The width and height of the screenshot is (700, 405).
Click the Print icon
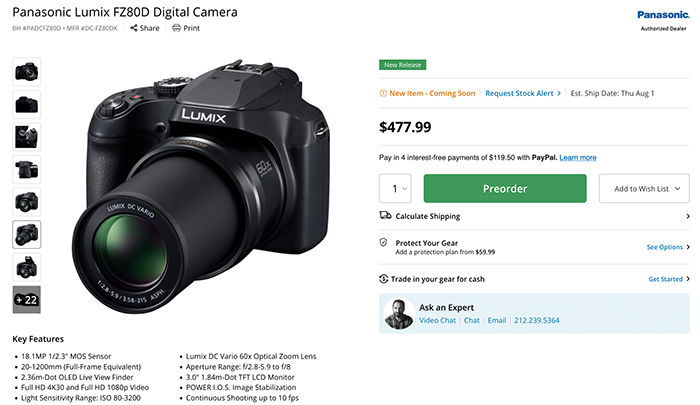(x=177, y=29)
